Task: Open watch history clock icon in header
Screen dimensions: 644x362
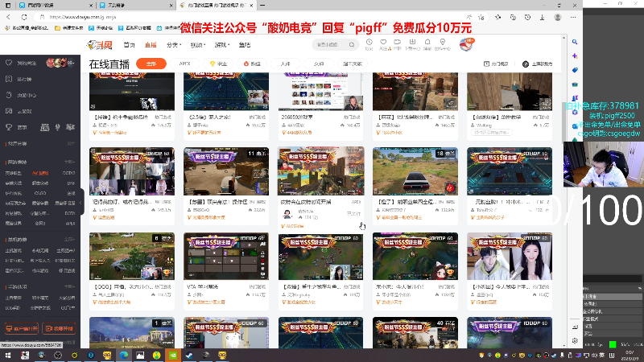Action: pos(369,42)
